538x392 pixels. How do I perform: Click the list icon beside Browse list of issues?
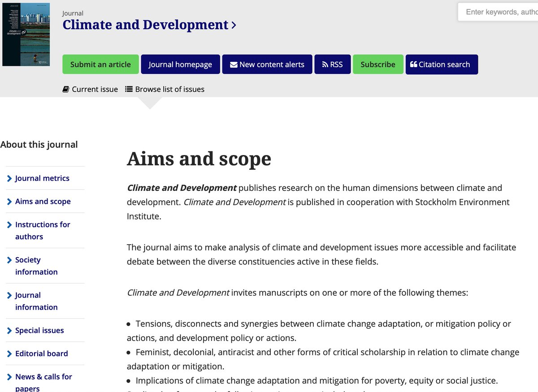[x=129, y=89]
